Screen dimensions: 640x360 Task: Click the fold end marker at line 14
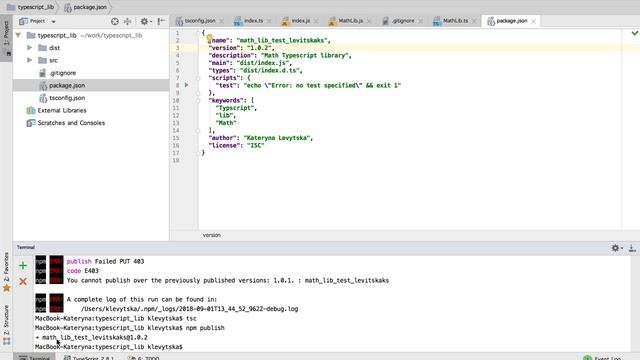coord(198,131)
